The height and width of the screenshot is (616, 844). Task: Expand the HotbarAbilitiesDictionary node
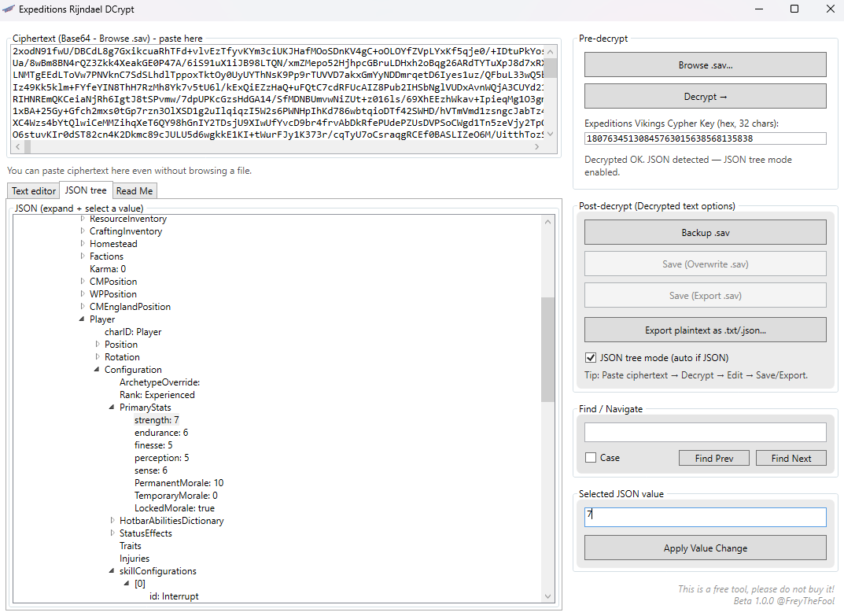pyautogui.click(x=112, y=521)
